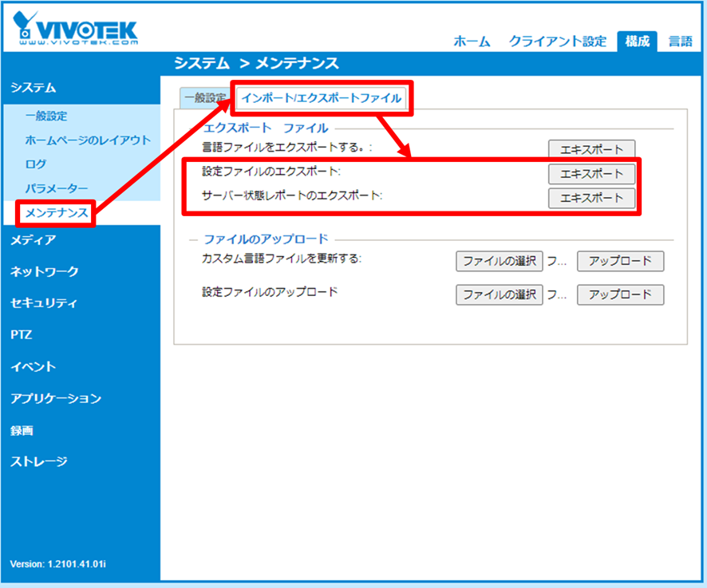This screenshot has width=707, height=588.
Task: Open クライアント設定 in the top navigation
Action: pos(557,41)
